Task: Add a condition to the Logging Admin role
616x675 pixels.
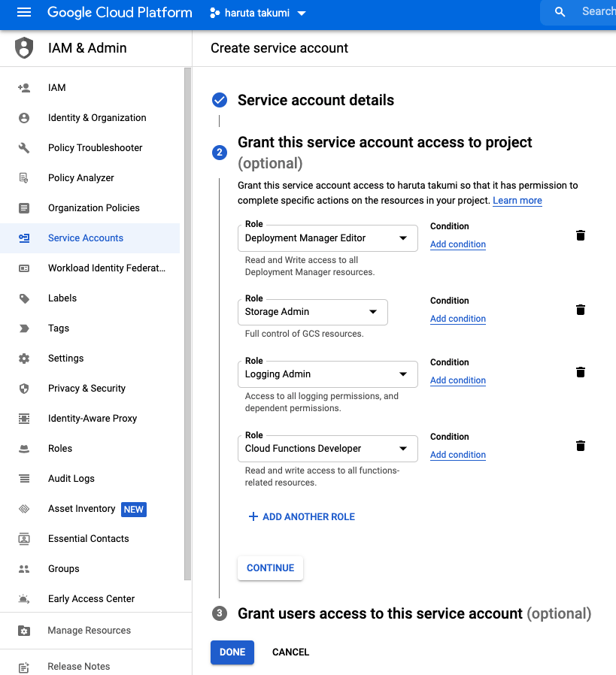Action: [x=457, y=380]
